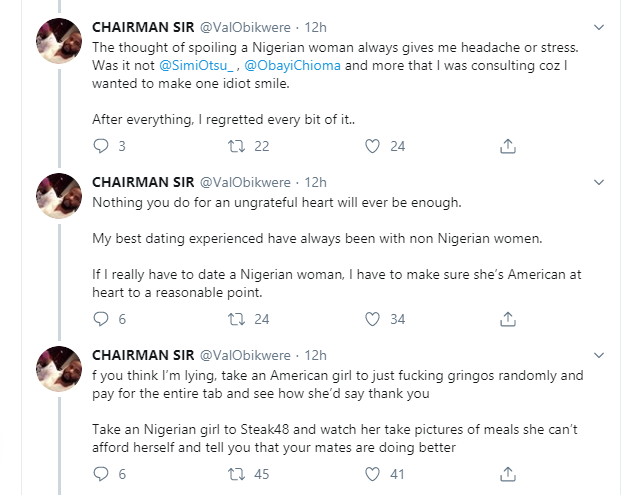Like the tweet with 34 likes
The width and height of the screenshot is (632, 495).
pyautogui.click(x=373, y=319)
